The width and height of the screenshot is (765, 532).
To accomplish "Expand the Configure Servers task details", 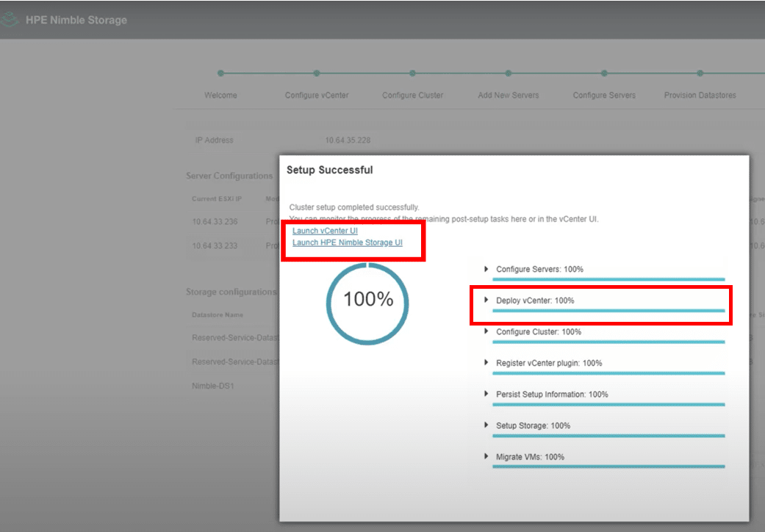I will 486,269.
